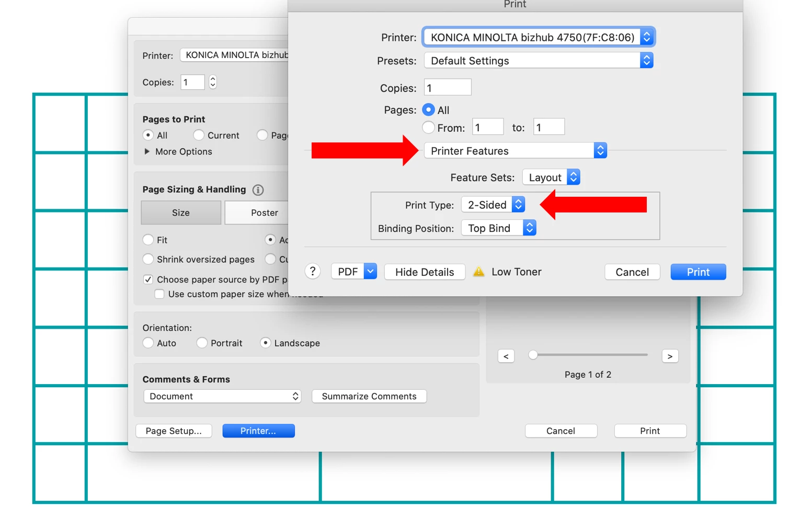Viewport: 812px width, 517px height.
Task: Open Page Sizing & Handling info icon
Action: click(x=258, y=190)
